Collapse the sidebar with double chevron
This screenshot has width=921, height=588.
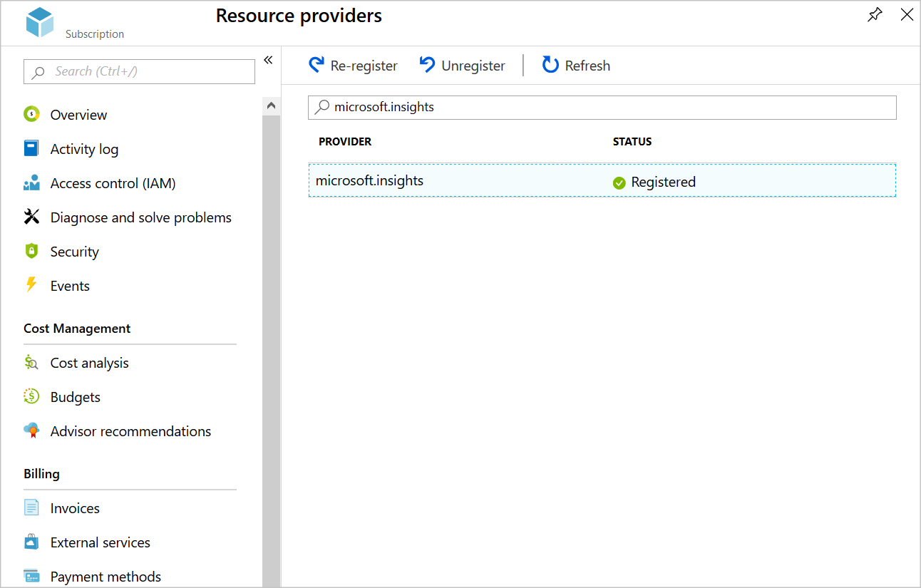[x=268, y=60]
